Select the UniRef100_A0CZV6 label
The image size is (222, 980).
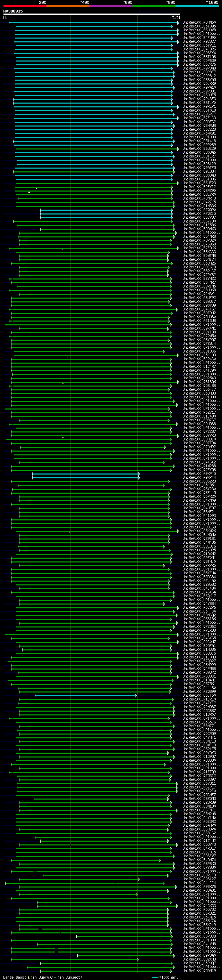click(199, 608)
